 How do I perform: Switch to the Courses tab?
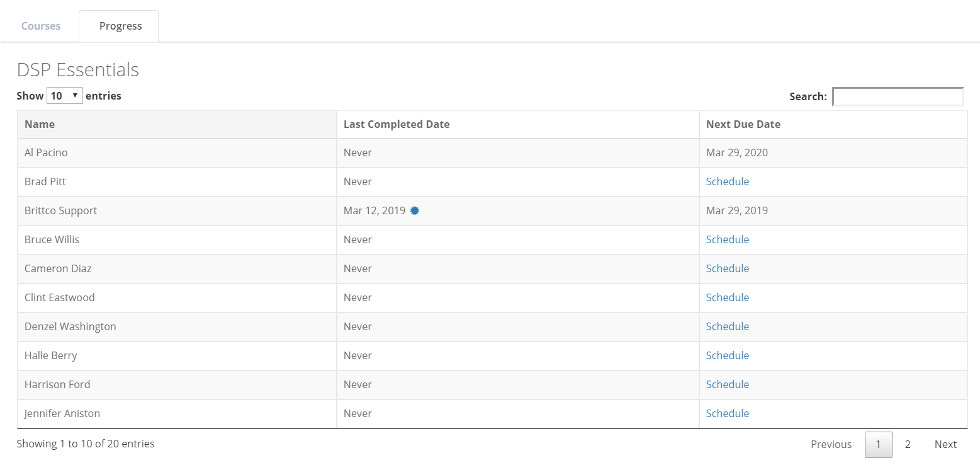tap(41, 26)
